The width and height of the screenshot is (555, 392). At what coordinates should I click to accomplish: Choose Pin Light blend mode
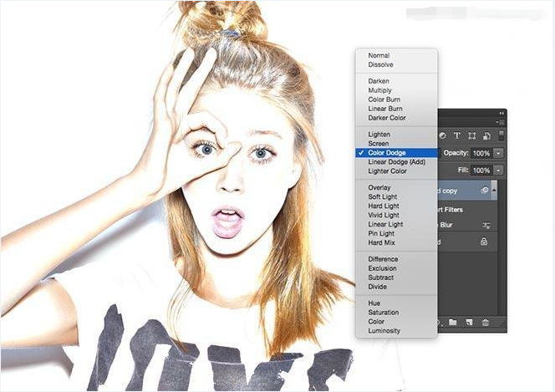[x=396, y=233]
